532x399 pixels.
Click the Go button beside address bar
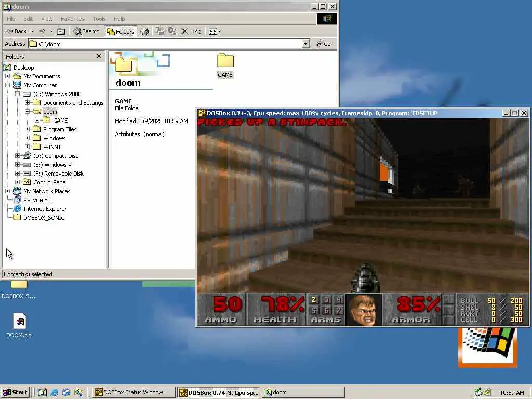(324, 44)
